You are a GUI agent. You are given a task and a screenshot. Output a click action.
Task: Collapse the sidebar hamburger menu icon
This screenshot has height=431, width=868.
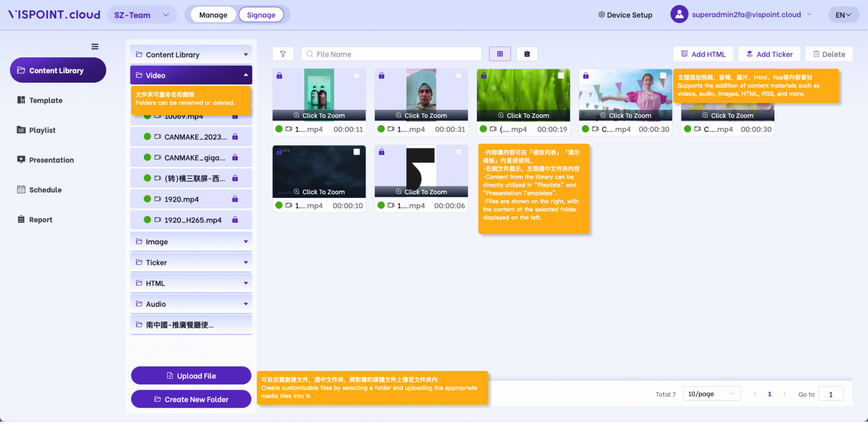95,46
